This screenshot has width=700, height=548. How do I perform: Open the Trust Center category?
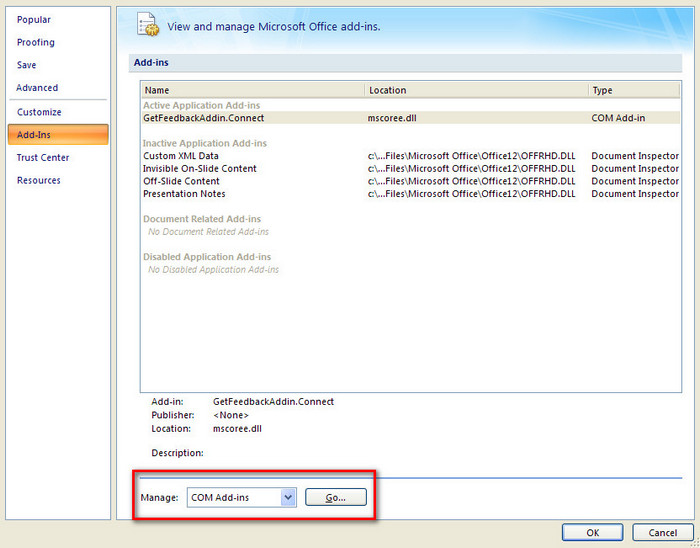tap(43, 158)
